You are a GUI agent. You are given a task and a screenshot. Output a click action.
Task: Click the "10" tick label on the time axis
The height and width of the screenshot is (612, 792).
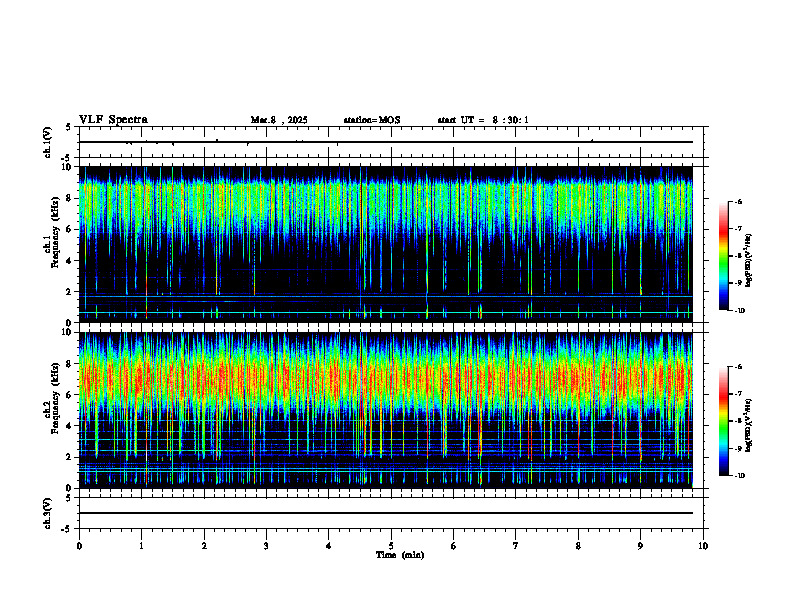click(703, 546)
